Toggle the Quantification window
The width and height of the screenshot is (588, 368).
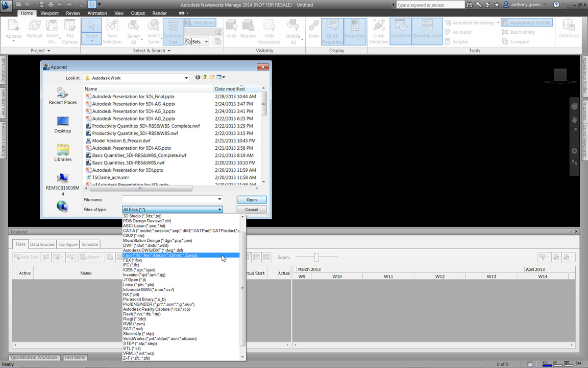click(x=427, y=32)
